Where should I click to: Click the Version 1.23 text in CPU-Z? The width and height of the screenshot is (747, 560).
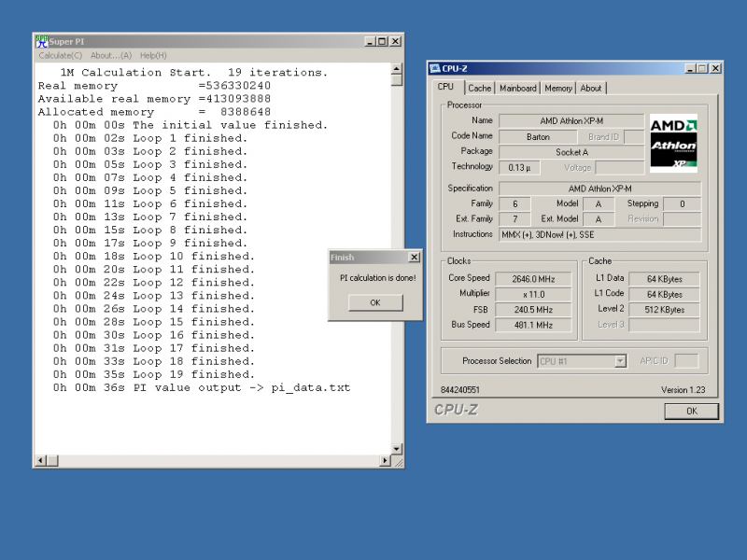pyautogui.click(x=683, y=390)
